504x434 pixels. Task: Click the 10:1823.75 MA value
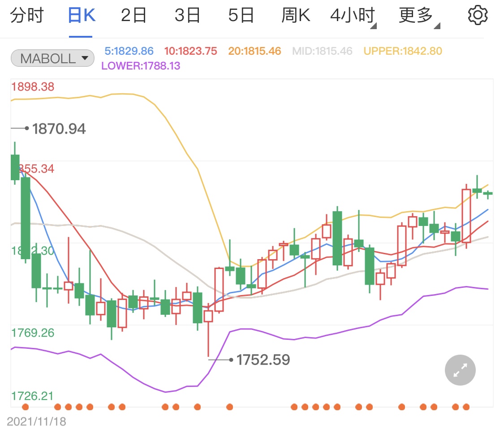tap(190, 51)
